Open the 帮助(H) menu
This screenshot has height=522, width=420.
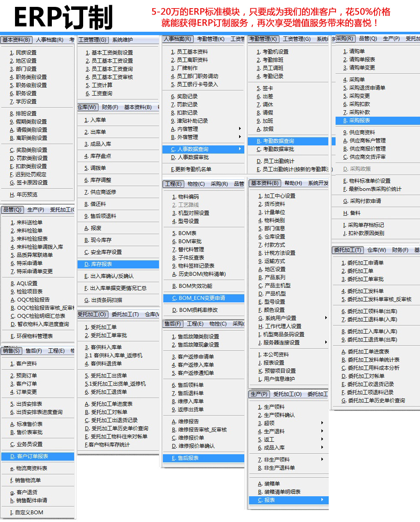293,184
